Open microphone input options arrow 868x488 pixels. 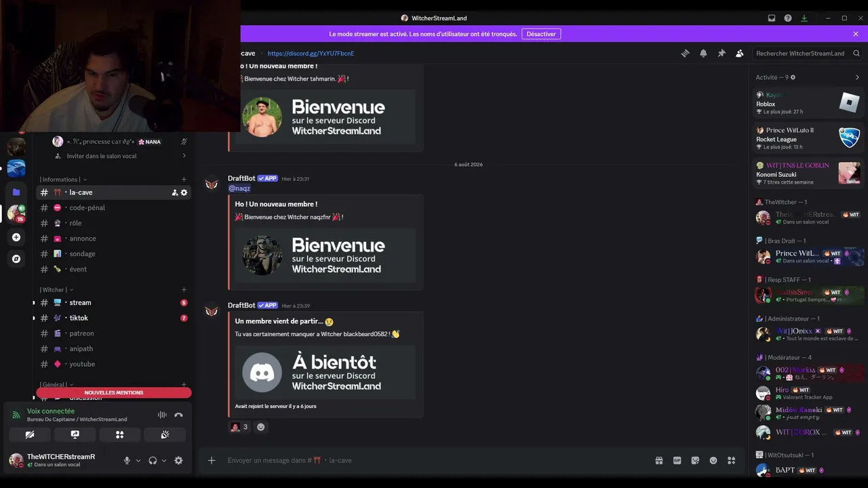pos(138,460)
